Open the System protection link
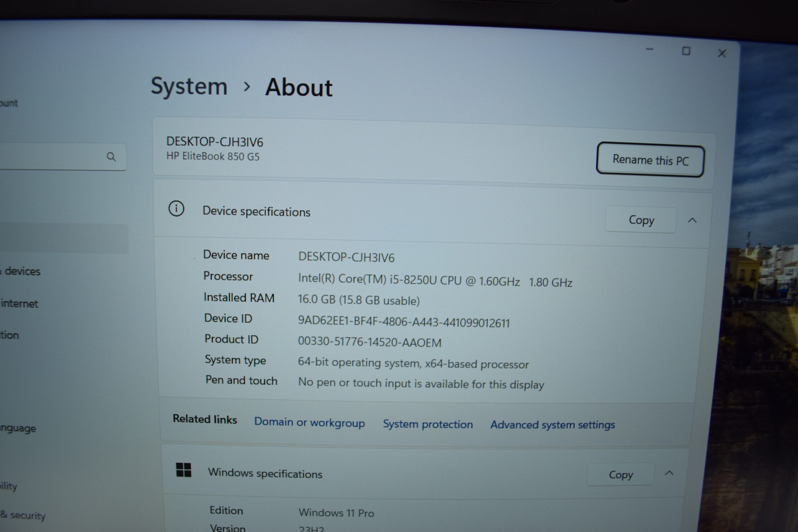The image size is (798, 532). point(428,424)
